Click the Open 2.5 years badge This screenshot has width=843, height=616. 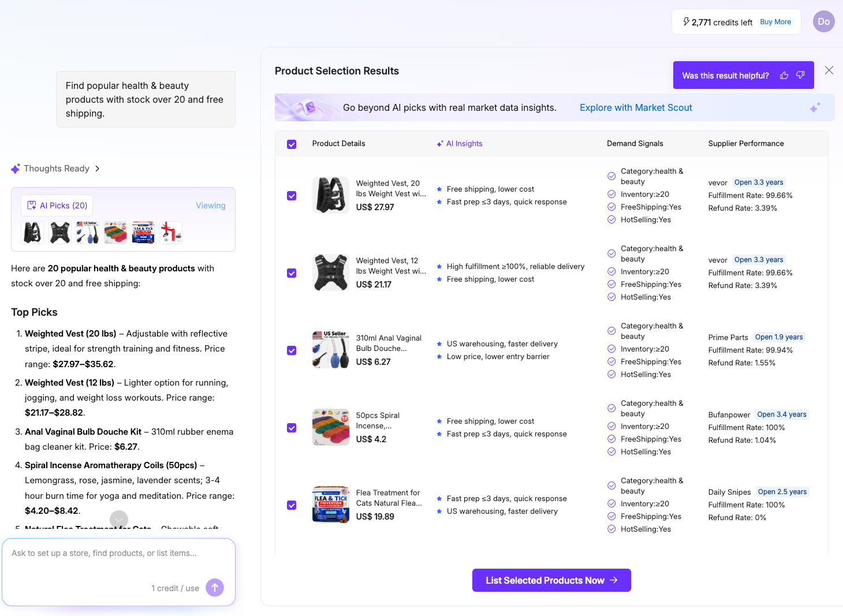tap(782, 492)
